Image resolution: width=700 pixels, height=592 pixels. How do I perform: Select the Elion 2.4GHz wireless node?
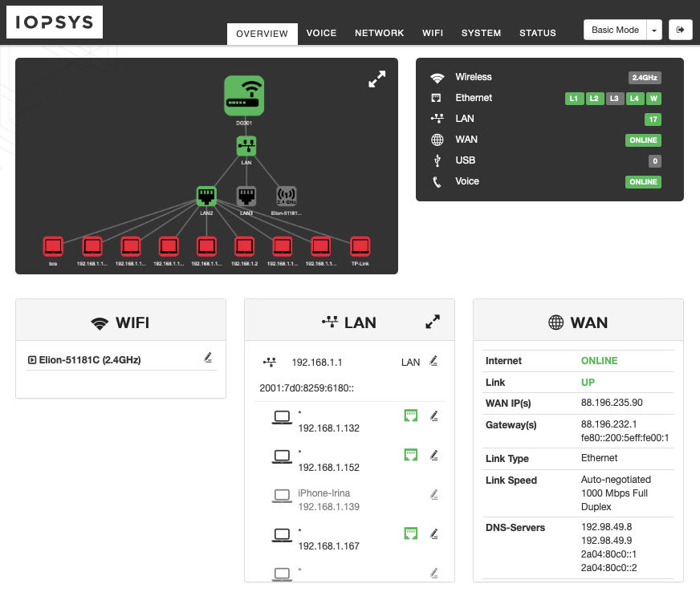pos(286,196)
